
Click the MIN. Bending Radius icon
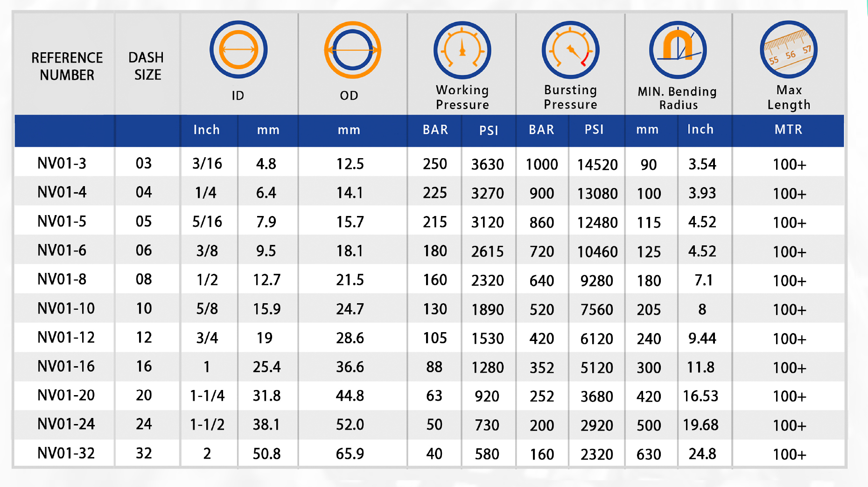tap(678, 50)
